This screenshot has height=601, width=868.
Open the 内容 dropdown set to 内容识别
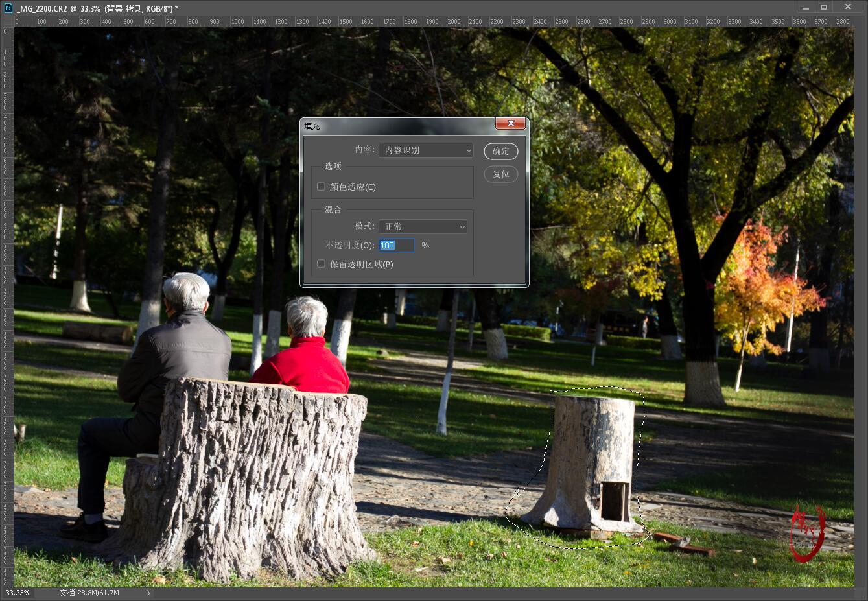[426, 150]
